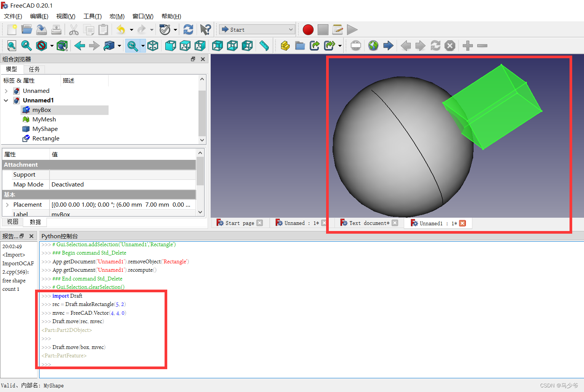
Task: Open the Macros dialog notepad icon
Action: coord(338,30)
